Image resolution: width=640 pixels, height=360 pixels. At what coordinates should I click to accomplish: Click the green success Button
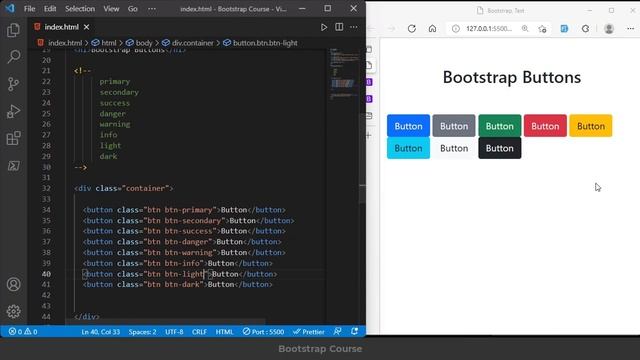500,126
